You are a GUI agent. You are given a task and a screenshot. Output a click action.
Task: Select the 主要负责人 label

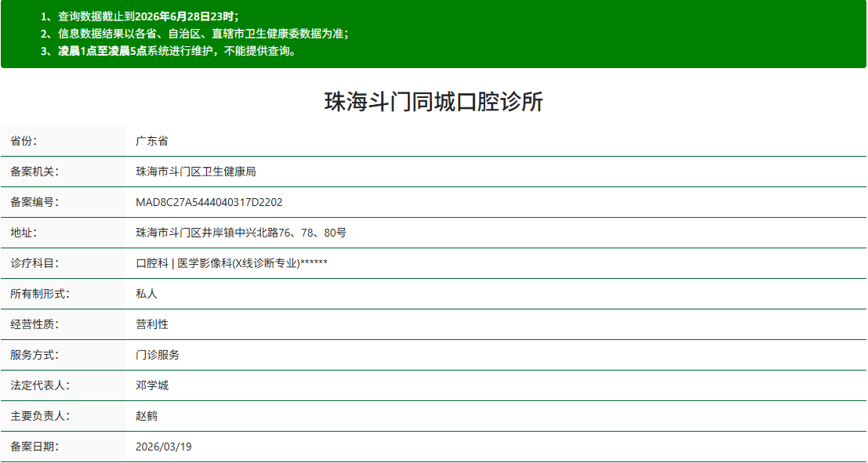pos(40,416)
